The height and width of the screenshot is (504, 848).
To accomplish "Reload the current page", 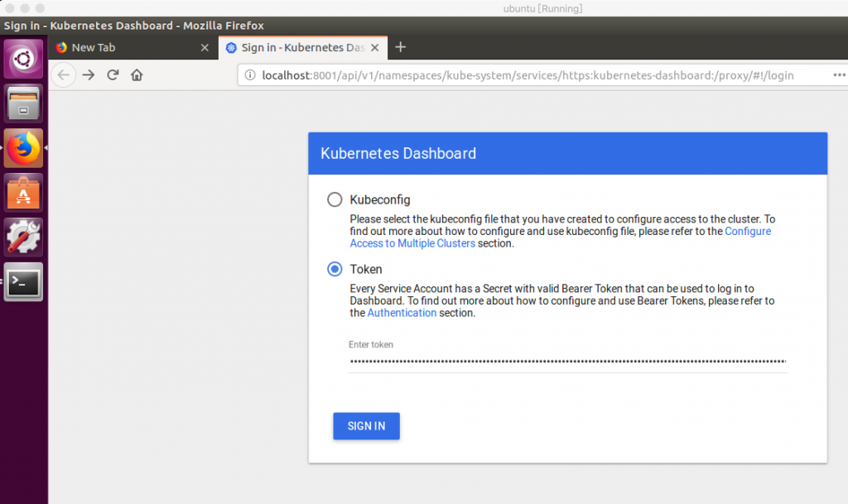I will click(x=113, y=75).
